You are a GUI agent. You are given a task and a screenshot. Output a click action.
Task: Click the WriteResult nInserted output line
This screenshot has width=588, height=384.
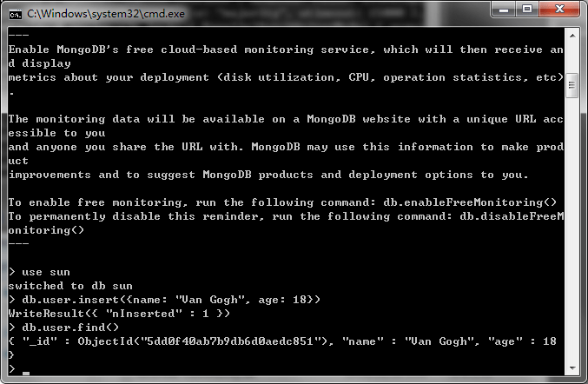click(119, 314)
